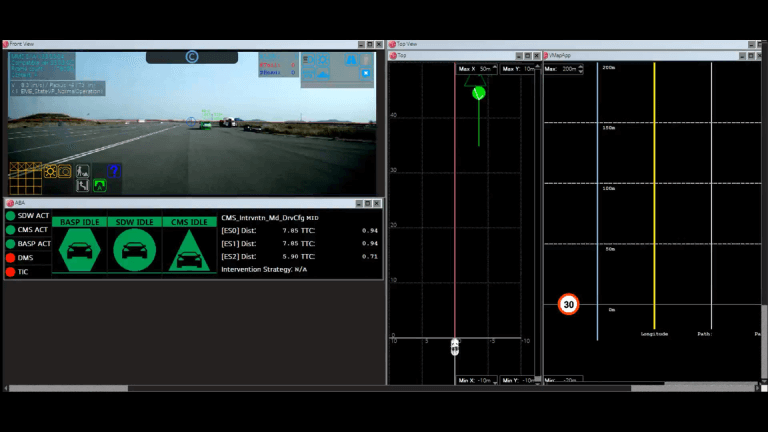Click the SDW IDLE circle car icon
Image resolution: width=768 pixels, height=432 pixels.
(134, 249)
